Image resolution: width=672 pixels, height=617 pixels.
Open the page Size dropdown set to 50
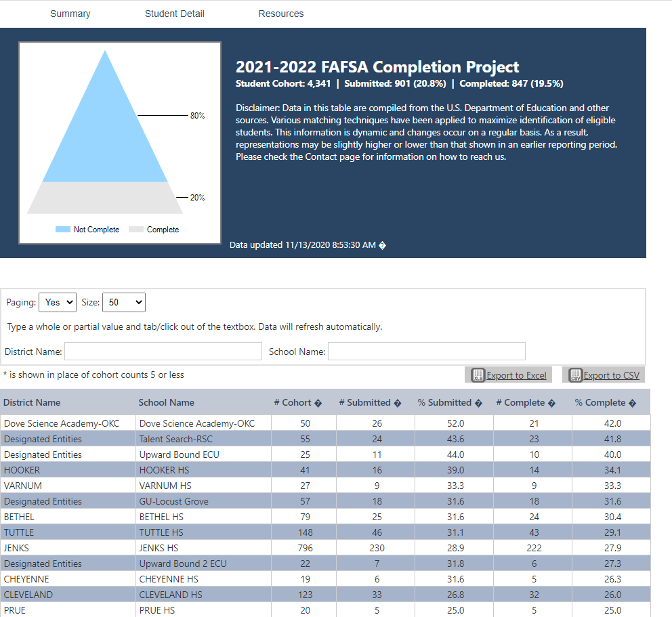click(124, 303)
